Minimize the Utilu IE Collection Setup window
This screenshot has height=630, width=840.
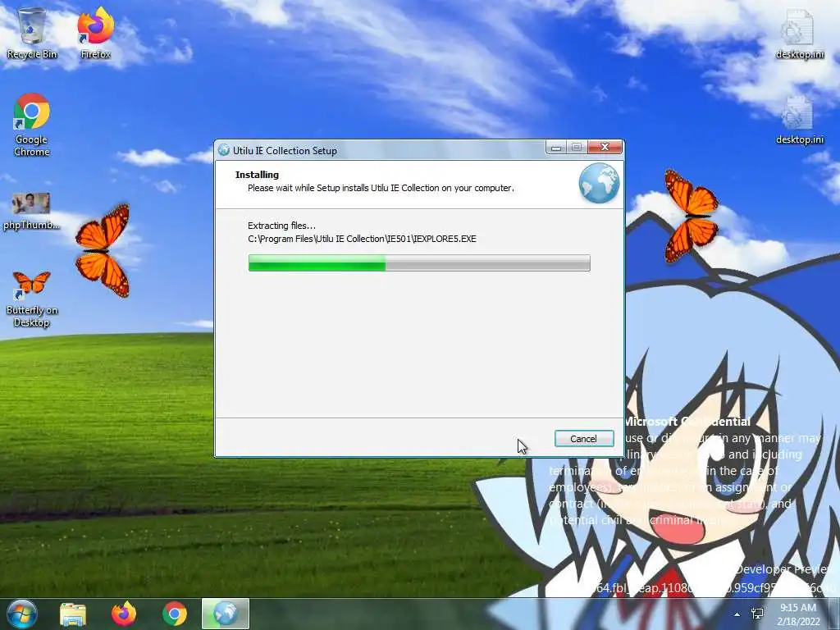556,148
